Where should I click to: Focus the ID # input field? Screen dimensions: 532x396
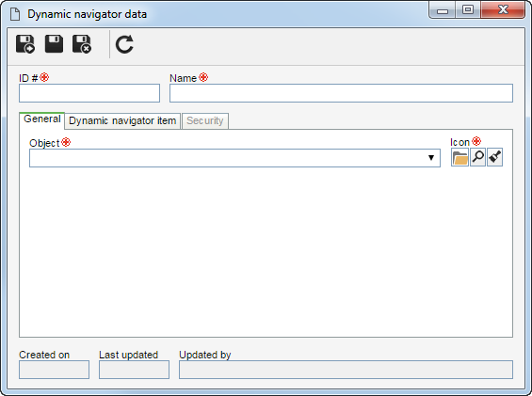(89, 93)
